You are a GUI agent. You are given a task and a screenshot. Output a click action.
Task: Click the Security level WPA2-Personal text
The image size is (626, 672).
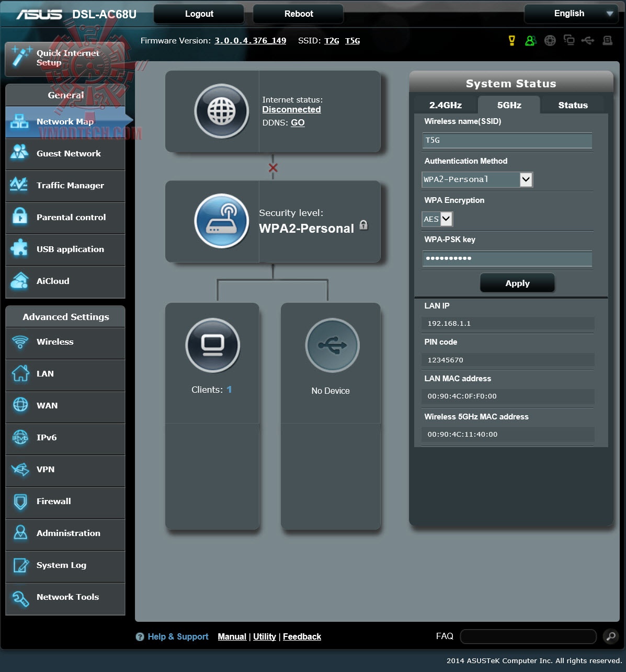[306, 228]
